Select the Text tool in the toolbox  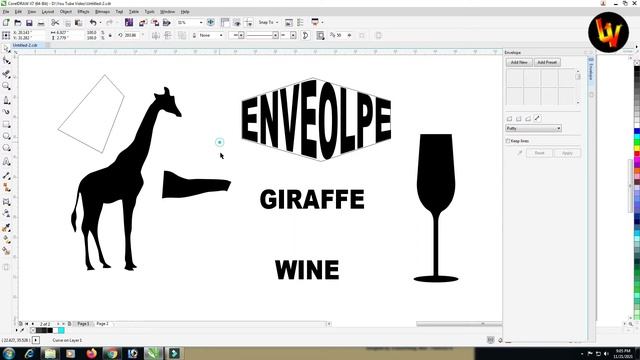[7, 162]
